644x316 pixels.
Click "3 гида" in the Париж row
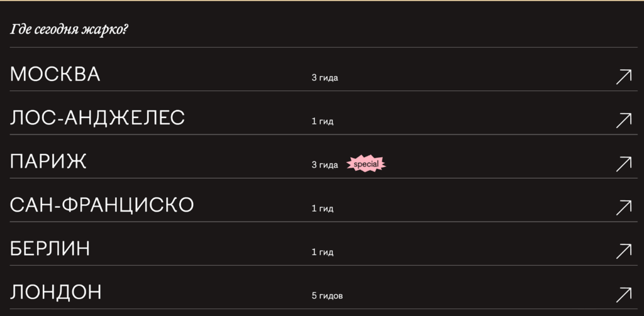pyautogui.click(x=325, y=165)
